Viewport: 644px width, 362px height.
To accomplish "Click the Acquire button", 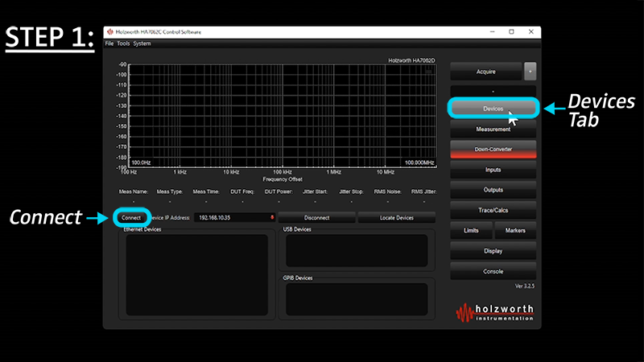I will 486,72.
